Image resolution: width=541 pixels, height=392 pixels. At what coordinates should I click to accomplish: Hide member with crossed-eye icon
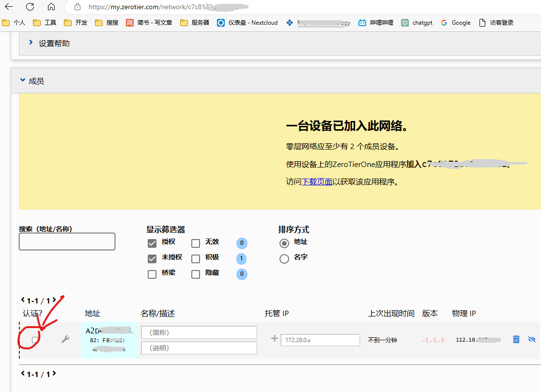(x=532, y=339)
